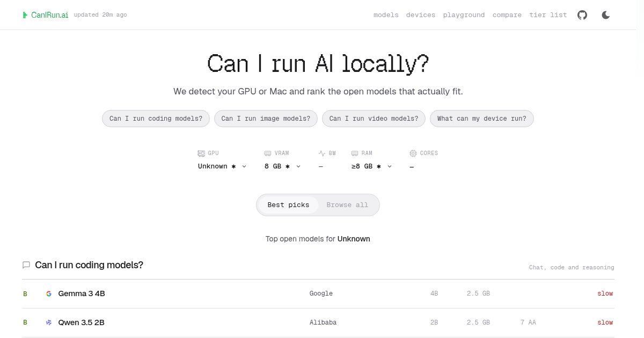Image resolution: width=644 pixels, height=338 pixels.
Task: Click the VRAM memory icon
Action: tap(268, 153)
